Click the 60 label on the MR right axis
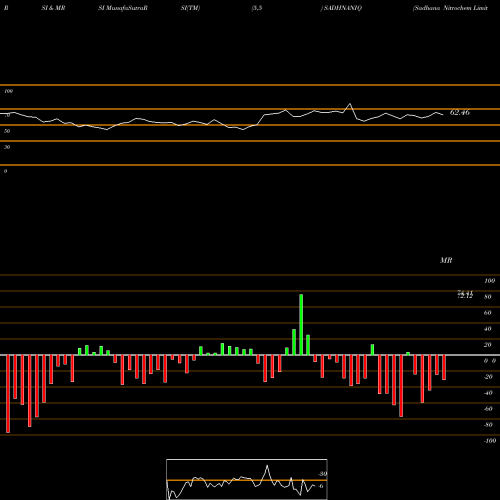The image size is (500, 500). [488, 313]
